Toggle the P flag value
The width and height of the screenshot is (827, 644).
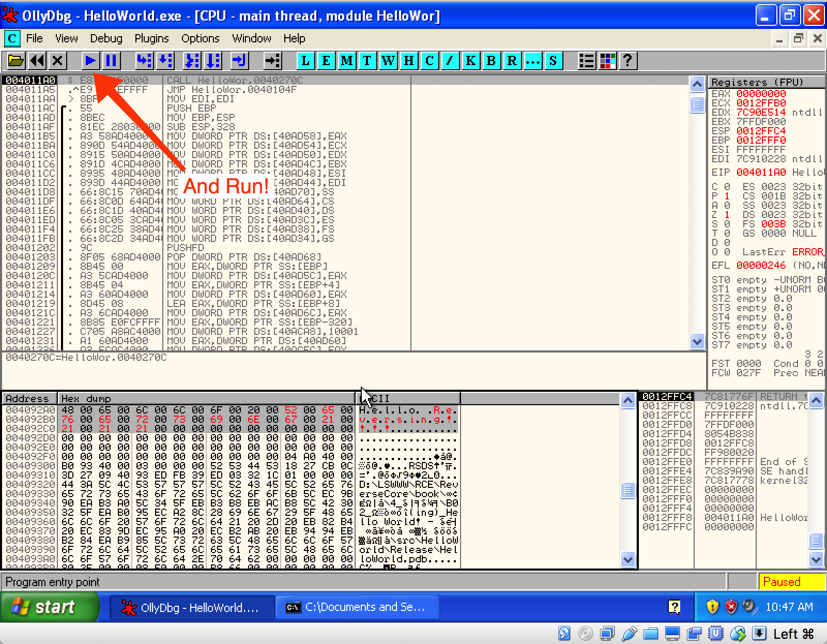[727, 196]
